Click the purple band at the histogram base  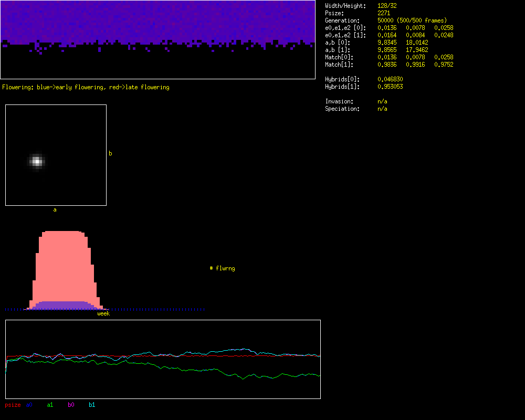(x=63, y=305)
